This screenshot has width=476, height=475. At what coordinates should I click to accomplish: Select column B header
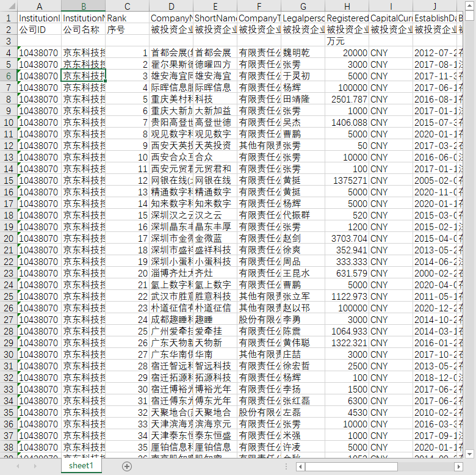pyautogui.click(x=83, y=6)
